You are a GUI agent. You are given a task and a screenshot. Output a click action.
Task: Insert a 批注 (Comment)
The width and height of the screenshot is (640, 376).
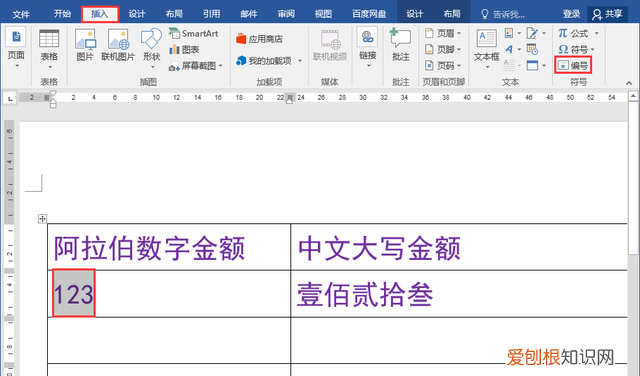coord(400,45)
